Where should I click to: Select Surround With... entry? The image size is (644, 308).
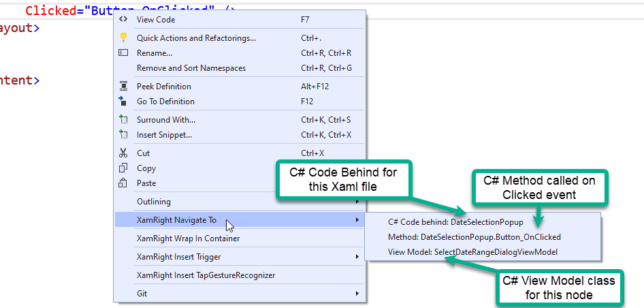click(x=239, y=120)
